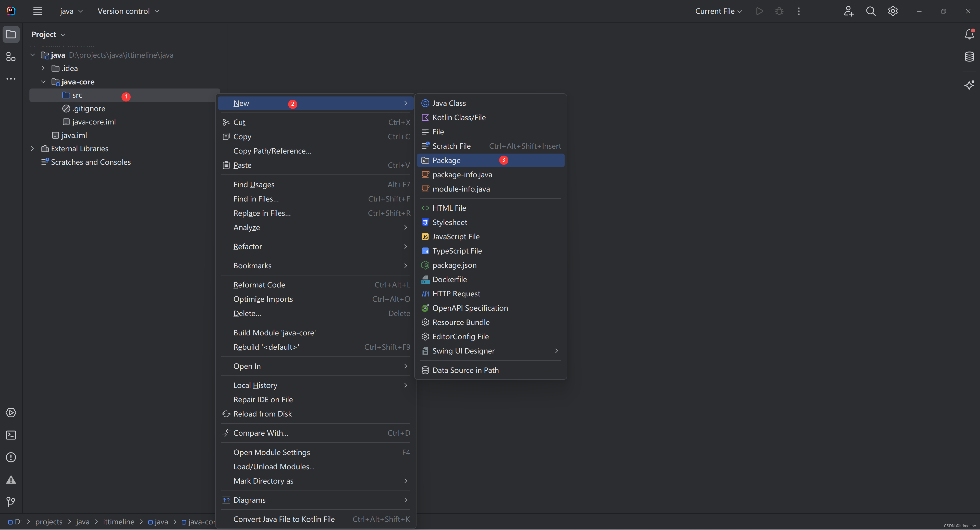The height and width of the screenshot is (530, 980).
Task: Choose Paste from the context menu
Action: pyautogui.click(x=315, y=165)
